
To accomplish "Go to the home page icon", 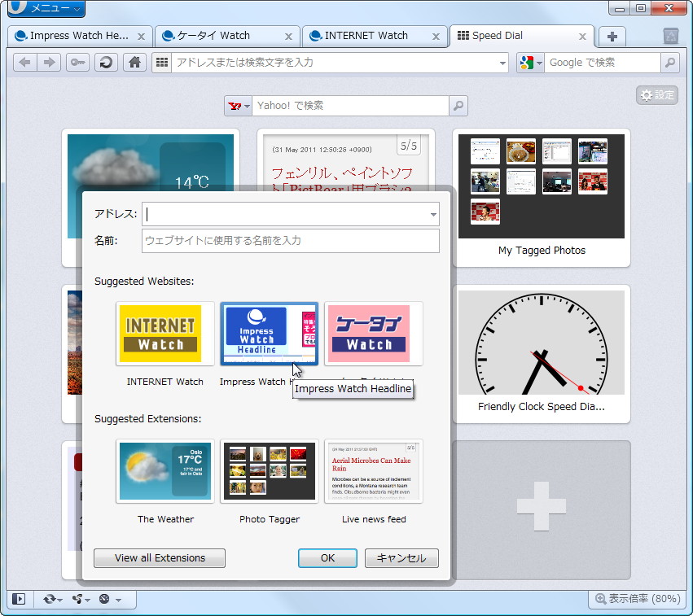I will [135, 63].
